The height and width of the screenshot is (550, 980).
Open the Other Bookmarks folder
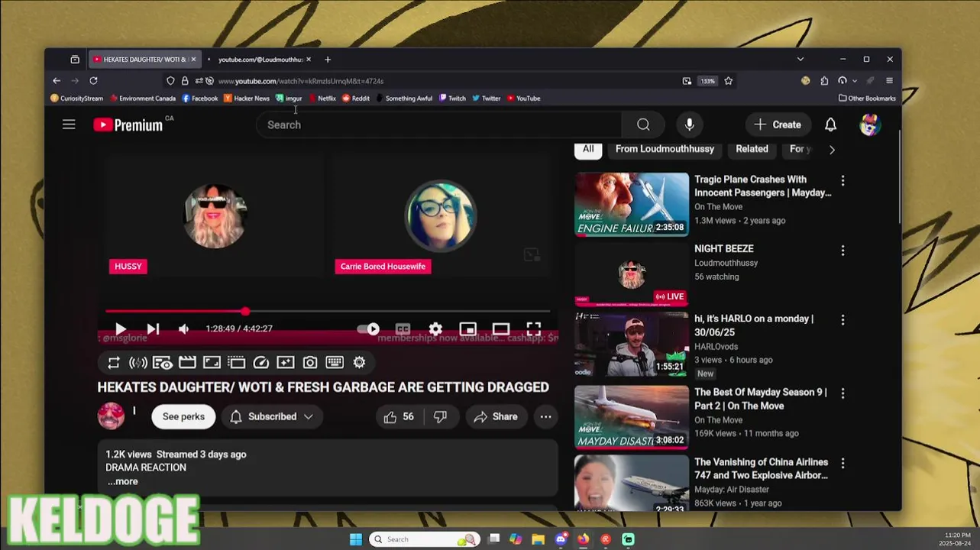867,99
